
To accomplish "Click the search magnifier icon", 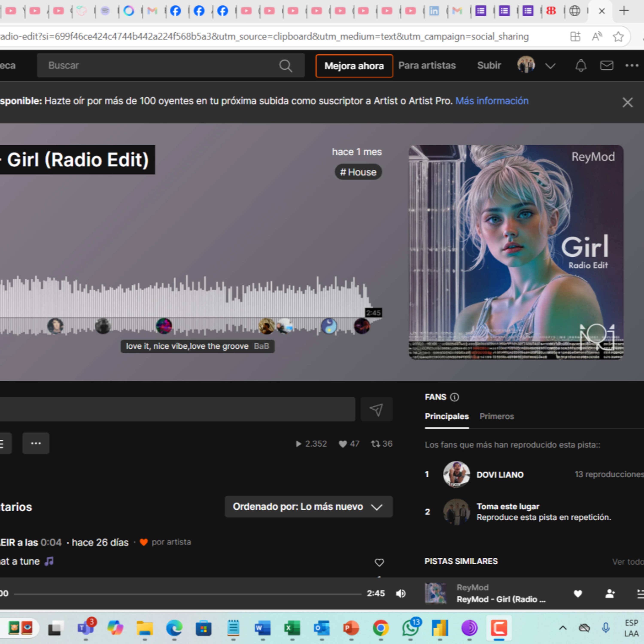I will coord(285,66).
